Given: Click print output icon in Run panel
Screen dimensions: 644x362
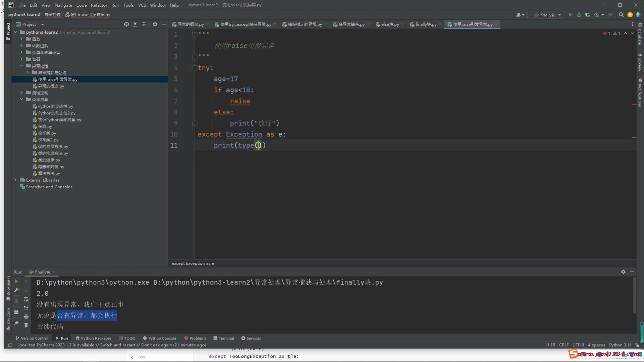Looking at the screenshot, I should point(26,316).
